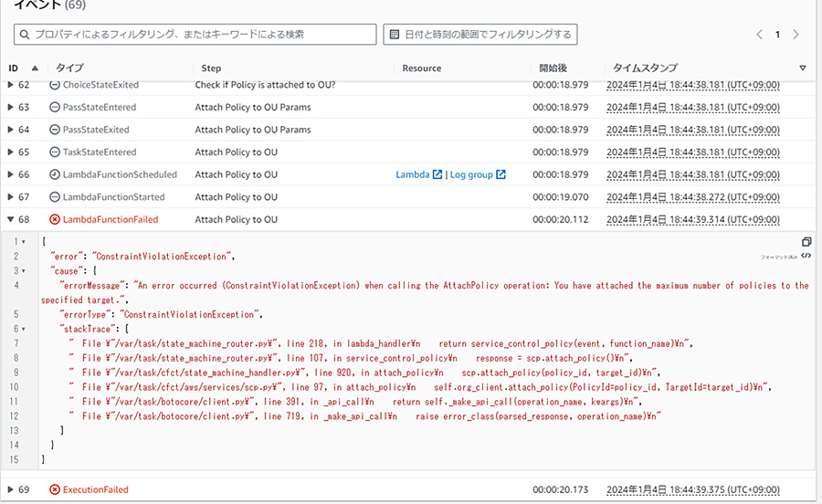Click the property filter search field

pyautogui.click(x=195, y=35)
